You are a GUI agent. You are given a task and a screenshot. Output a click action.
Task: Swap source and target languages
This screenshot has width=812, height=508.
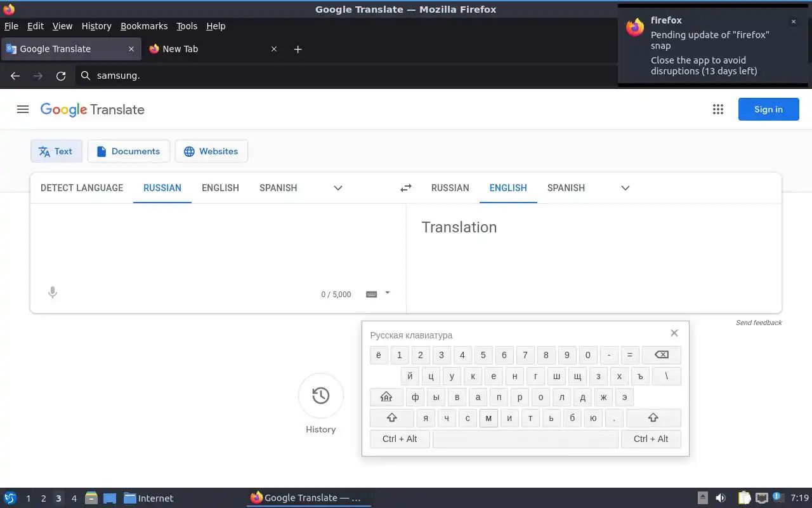(x=406, y=188)
